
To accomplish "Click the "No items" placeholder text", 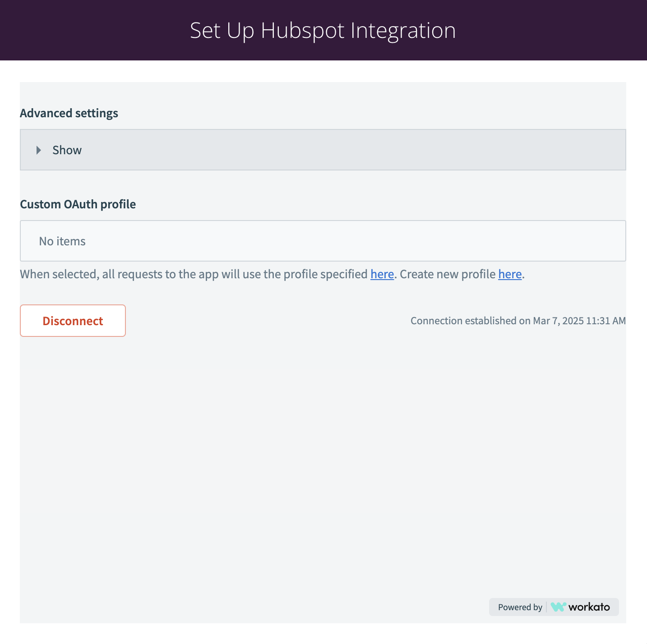I will click(62, 241).
